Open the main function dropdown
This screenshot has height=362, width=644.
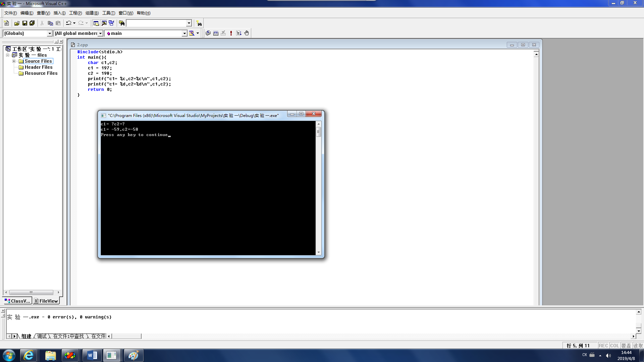pyautogui.click(x=184, y=33)
